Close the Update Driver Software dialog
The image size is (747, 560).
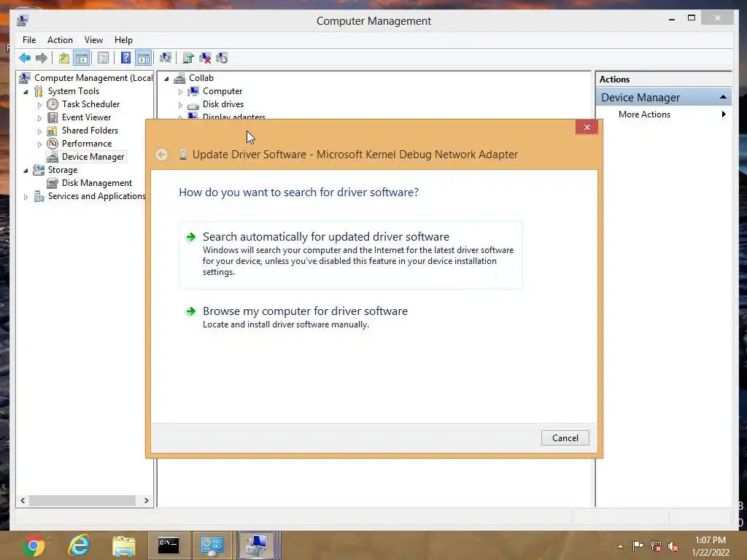pos(587,127)
